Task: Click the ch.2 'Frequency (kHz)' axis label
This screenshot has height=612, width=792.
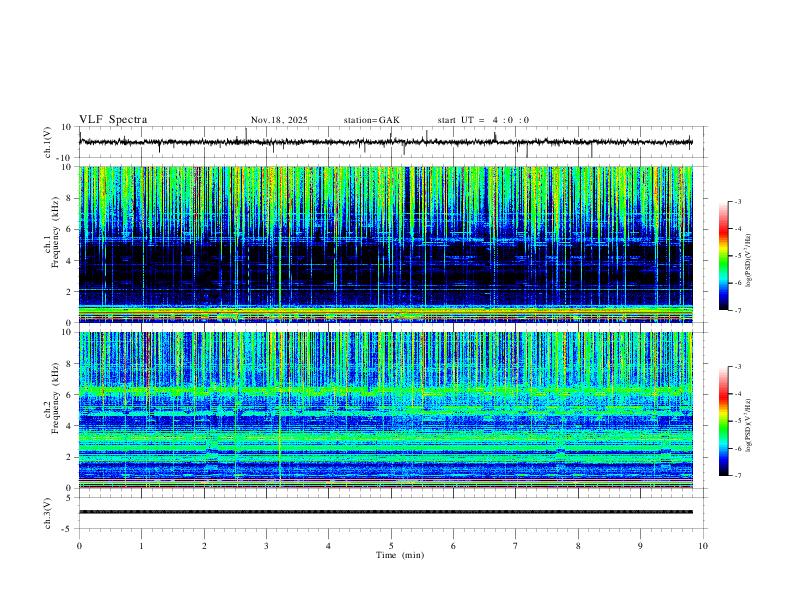Action: pos(56,397)
